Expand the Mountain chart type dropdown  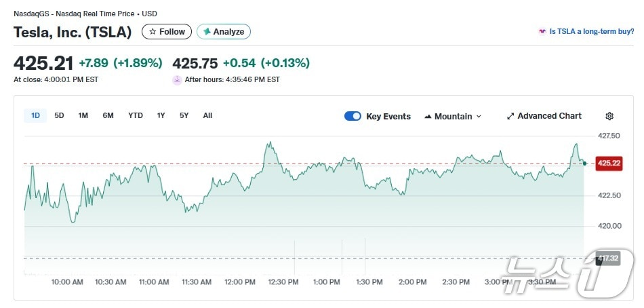[x=479, y=117]
